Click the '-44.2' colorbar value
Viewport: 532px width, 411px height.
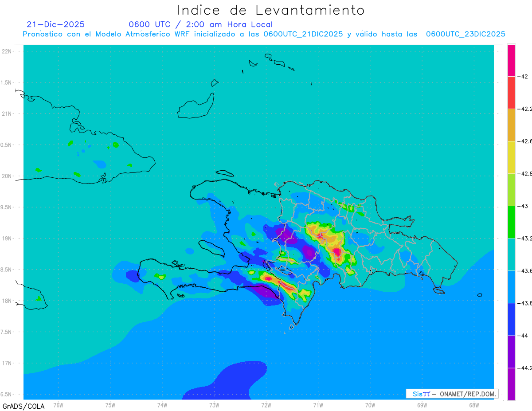click(525, 368)
